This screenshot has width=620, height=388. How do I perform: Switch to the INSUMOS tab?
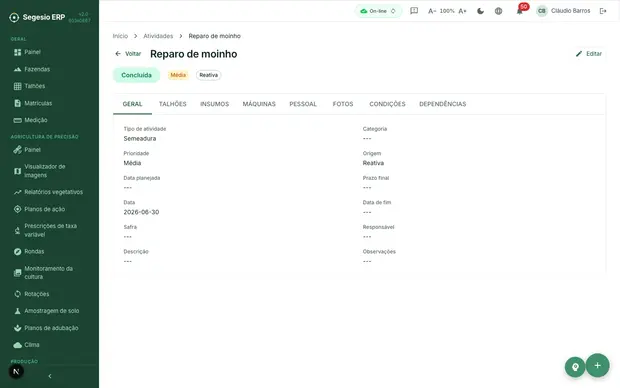[x=215, y=104]
